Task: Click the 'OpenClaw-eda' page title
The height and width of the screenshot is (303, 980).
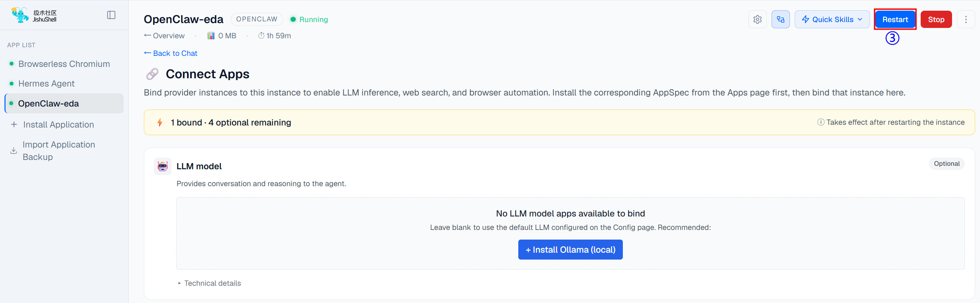Action: coord(183,19)
